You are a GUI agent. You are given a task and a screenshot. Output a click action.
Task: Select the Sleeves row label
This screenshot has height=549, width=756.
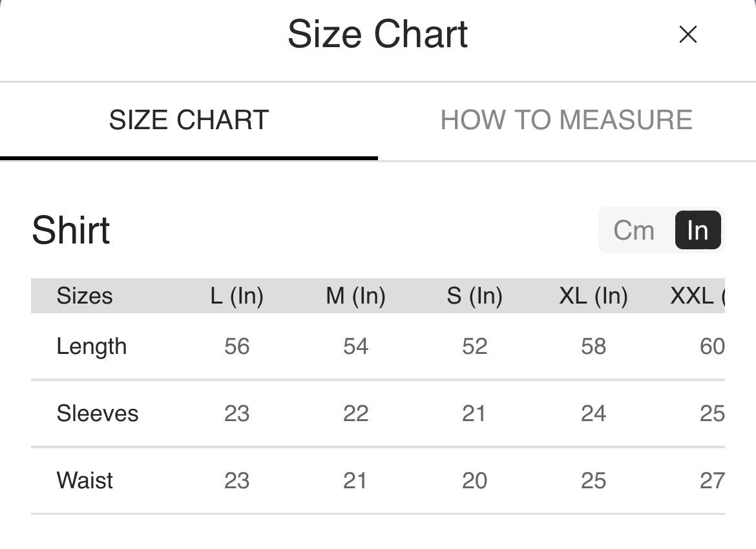98,413
